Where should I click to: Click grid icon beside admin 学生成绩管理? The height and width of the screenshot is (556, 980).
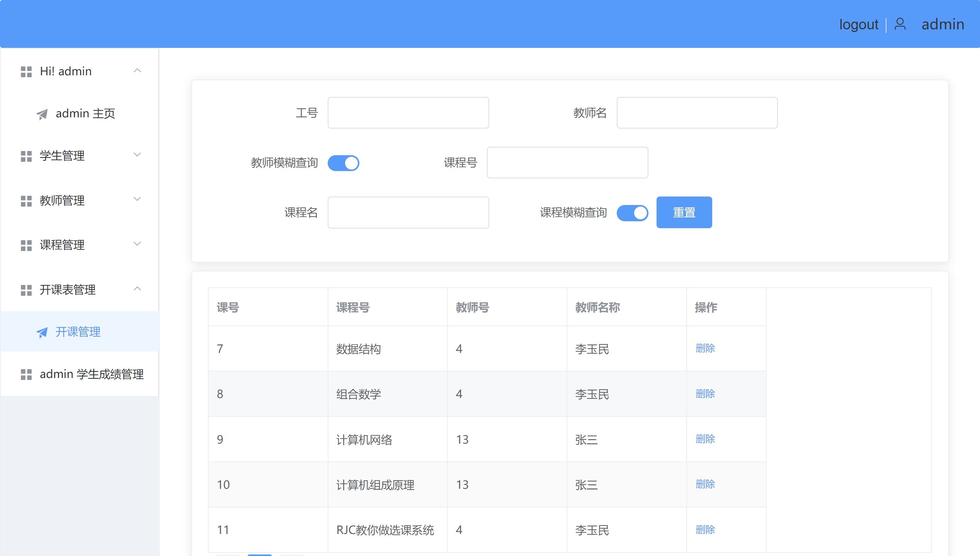point(26,374)
